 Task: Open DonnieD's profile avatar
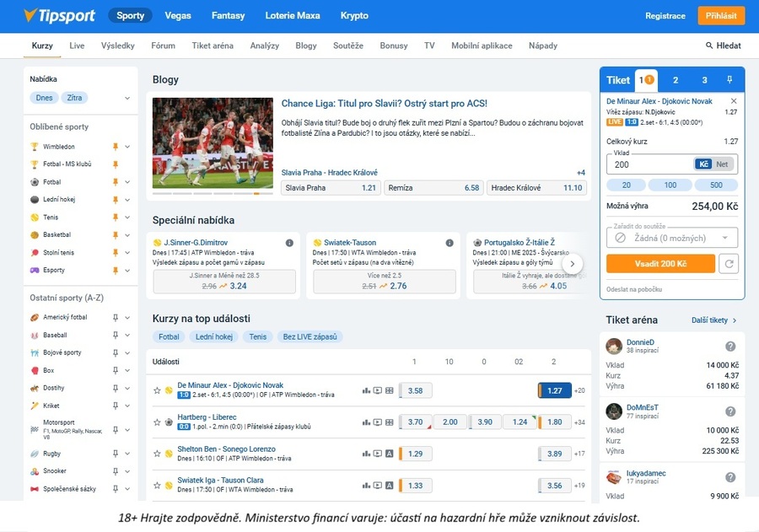click(614, 347)
